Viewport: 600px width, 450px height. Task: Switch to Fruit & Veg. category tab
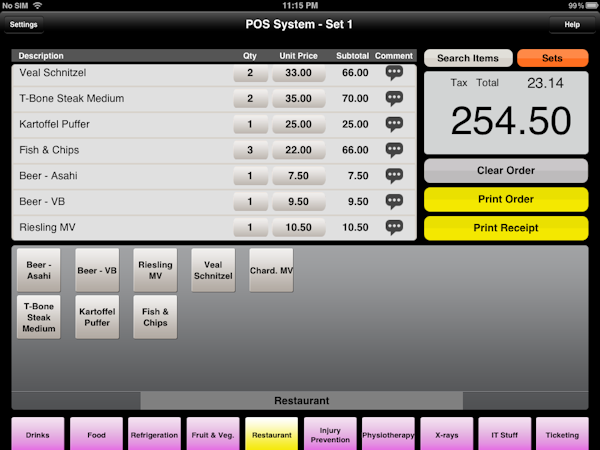click(213, 434)
